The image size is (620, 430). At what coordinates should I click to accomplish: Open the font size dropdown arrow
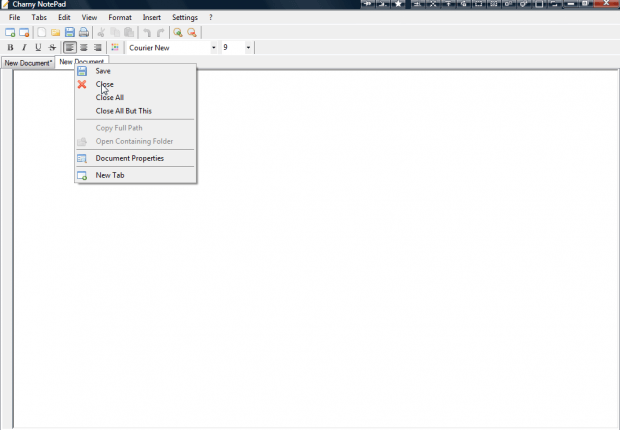coord(248,47)
